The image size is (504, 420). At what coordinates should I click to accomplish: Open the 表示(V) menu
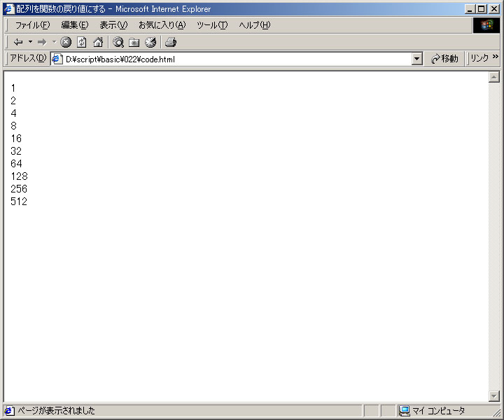point(113,25)
